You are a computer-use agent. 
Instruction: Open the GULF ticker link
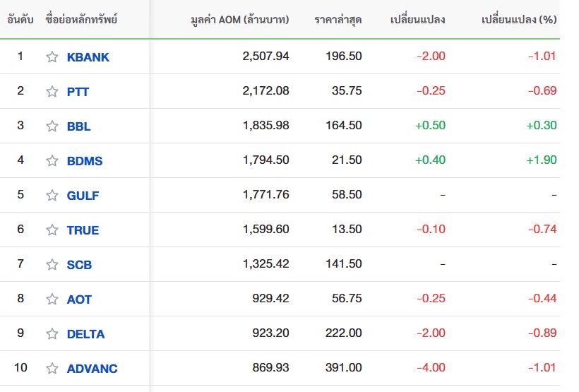point(83,196)
